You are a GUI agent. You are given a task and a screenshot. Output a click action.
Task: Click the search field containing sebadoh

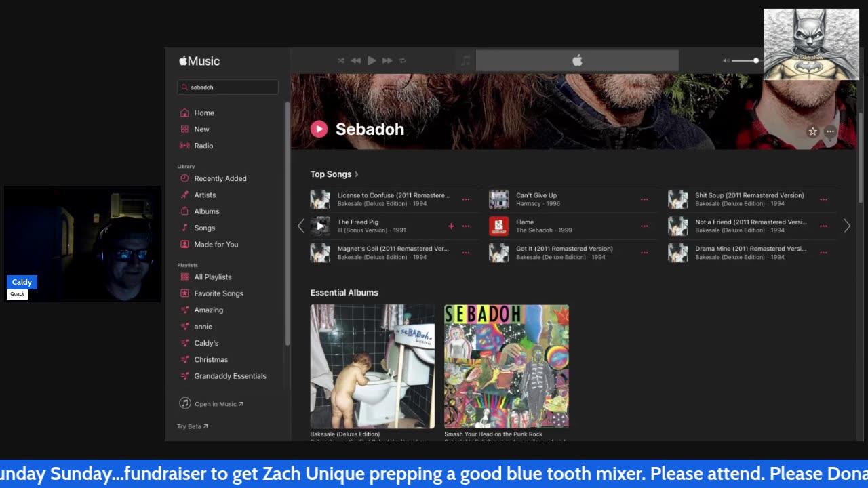tap(228, 87)
